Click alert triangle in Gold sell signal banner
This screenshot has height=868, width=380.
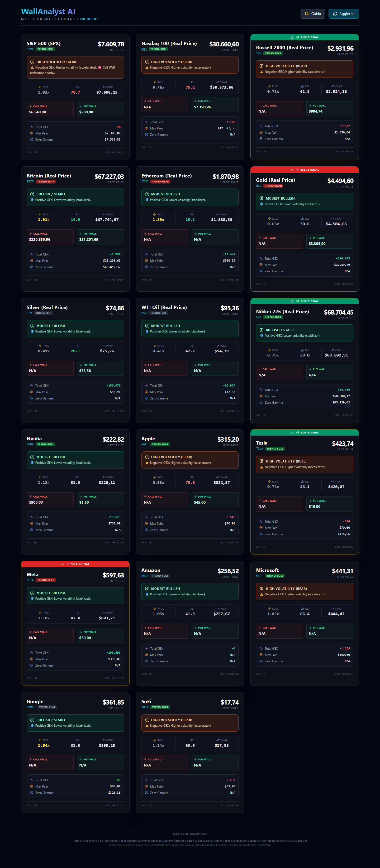point(292,170)
